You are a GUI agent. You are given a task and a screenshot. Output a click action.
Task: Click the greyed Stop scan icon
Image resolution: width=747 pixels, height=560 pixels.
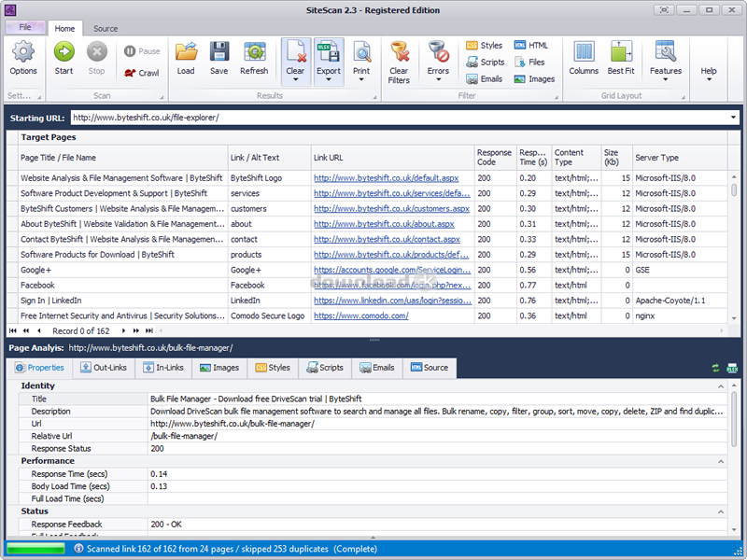click(x=97, y=51)
